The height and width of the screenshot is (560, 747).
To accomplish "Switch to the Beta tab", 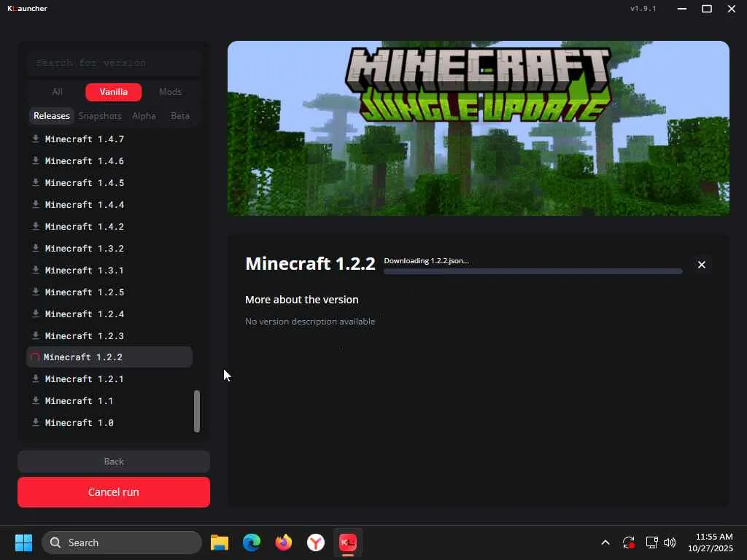I will coord(180,116).
